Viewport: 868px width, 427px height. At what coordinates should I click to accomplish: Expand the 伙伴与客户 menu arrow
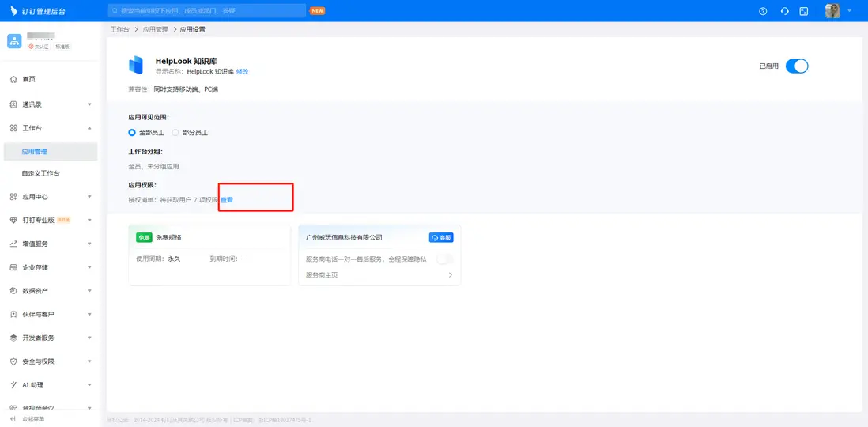(x=89, y=315)
